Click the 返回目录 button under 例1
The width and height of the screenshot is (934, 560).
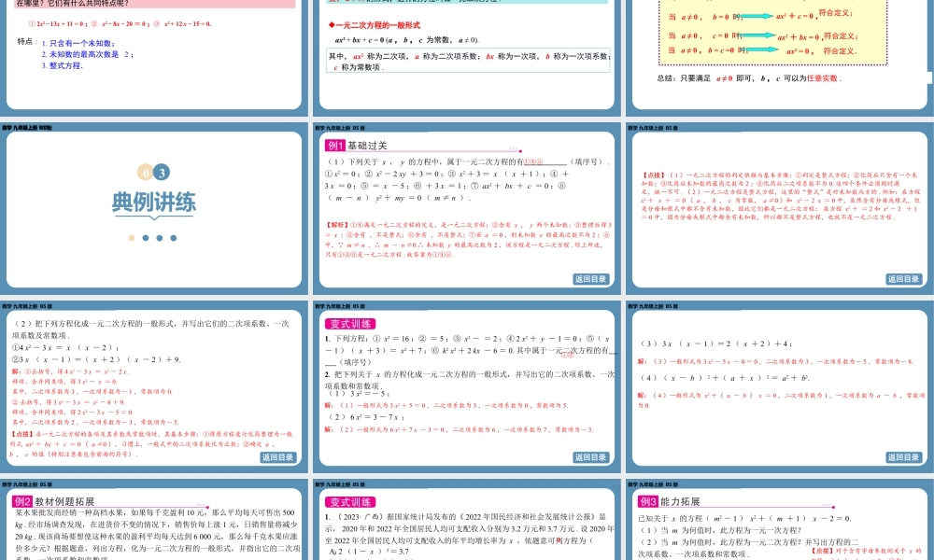589,279
